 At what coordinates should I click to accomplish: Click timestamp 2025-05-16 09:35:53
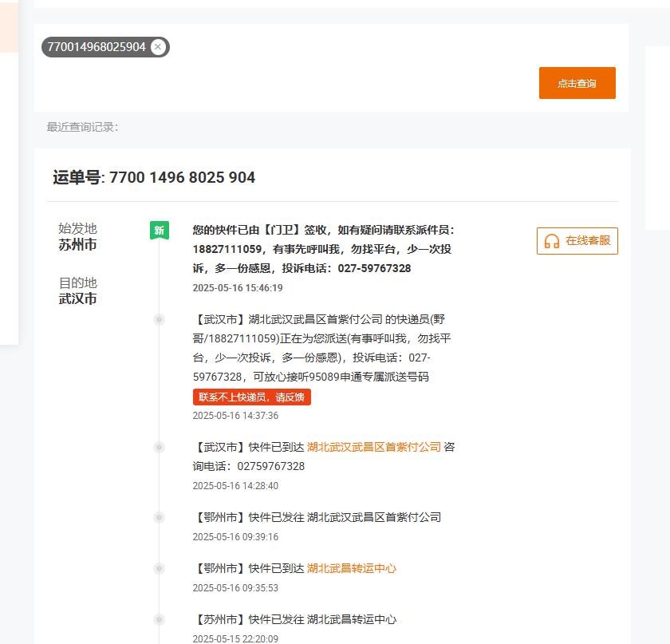point(235,588)
